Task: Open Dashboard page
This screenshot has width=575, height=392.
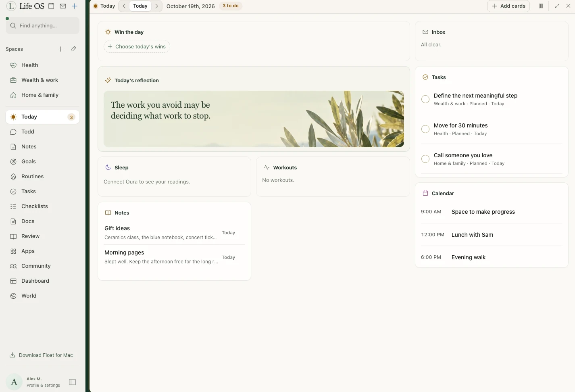Action: coord(42,281)
